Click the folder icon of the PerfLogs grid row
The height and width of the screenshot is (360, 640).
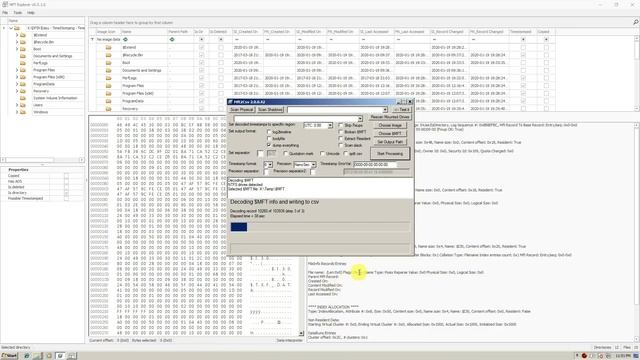point(109,78)
